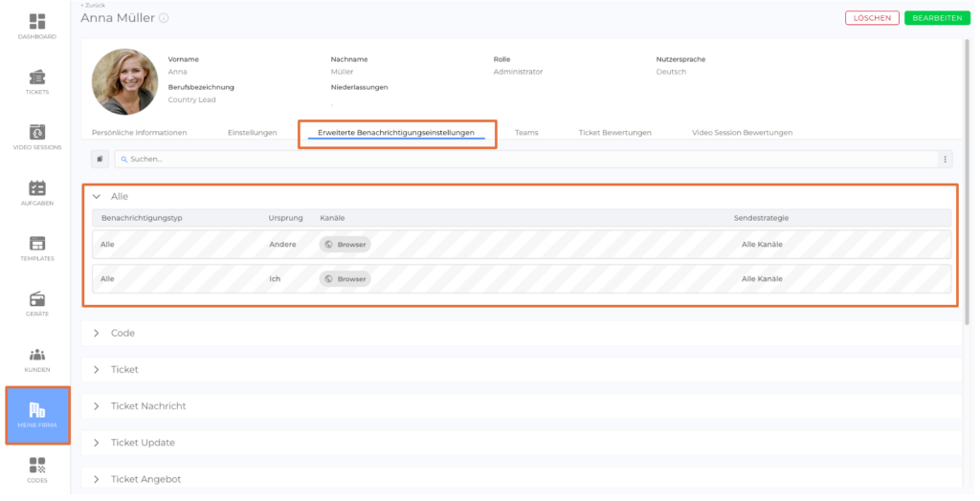Open Video Sessions from sidebar
980x501 pixels.
(x=37, y=133)
